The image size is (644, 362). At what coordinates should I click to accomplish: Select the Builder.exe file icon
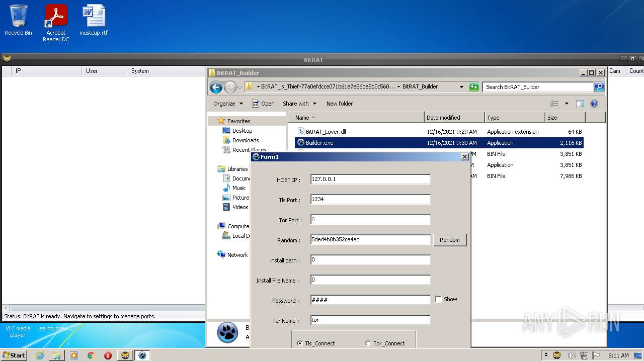coord(301,143)
